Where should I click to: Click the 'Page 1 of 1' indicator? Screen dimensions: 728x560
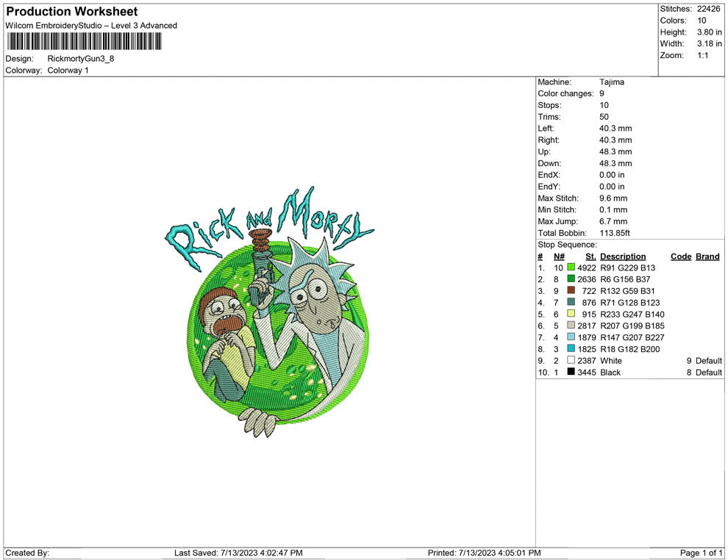(701, 553)
